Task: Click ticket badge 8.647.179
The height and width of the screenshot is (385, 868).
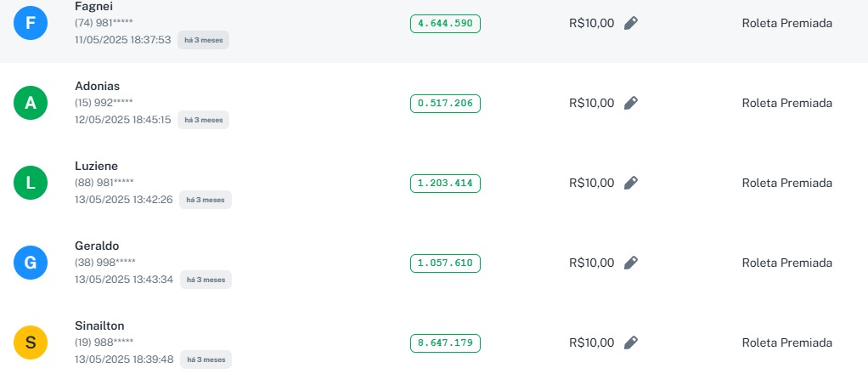Action: click(x=445, y=343)
